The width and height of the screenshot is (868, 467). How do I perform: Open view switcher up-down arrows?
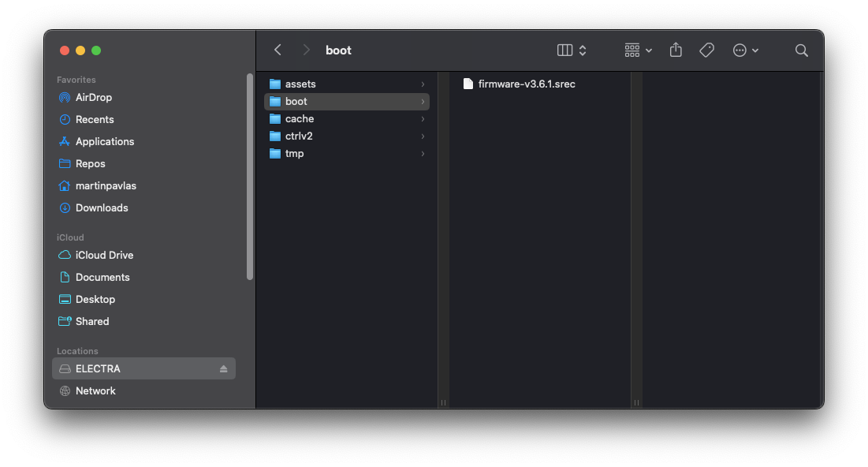[583, 50]
